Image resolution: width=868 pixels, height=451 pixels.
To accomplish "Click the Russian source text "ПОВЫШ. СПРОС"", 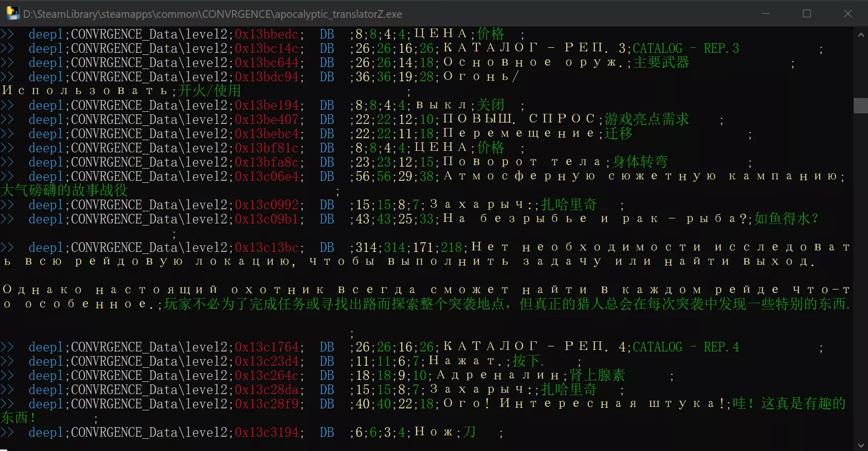I will (x=519, y=119).
